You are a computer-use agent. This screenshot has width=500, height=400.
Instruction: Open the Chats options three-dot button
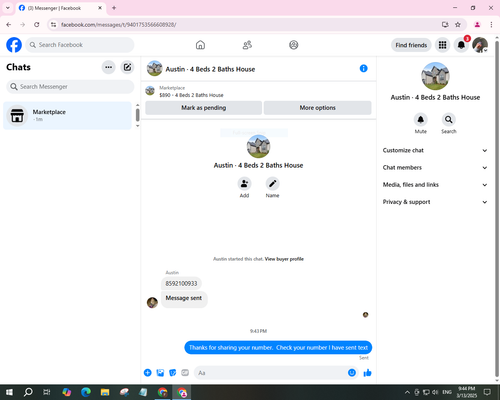108,67
